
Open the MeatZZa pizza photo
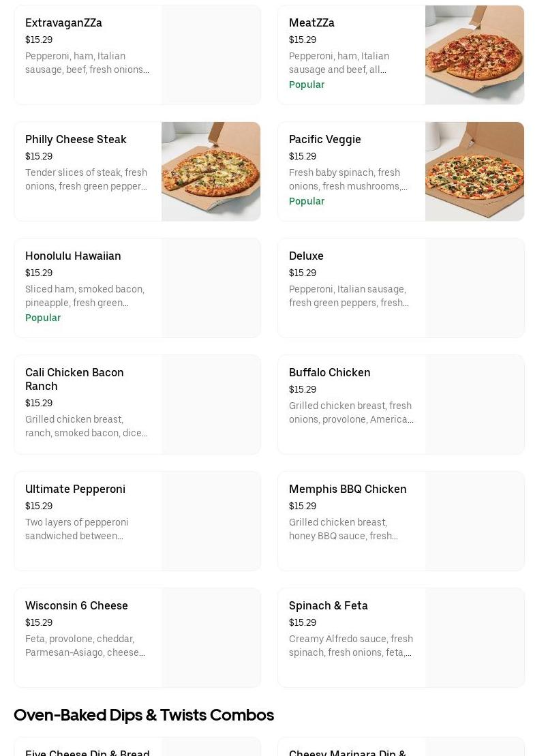474,55
